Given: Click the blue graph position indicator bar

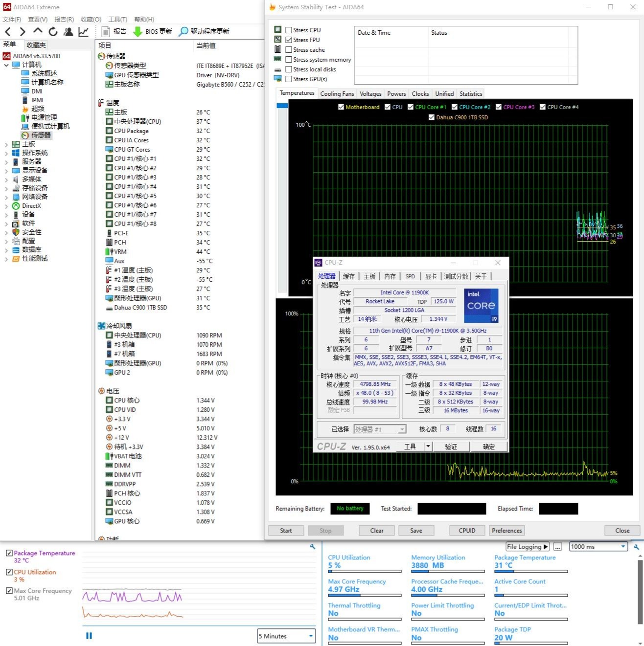Looking at the screenshot, I should pos(282,106).
